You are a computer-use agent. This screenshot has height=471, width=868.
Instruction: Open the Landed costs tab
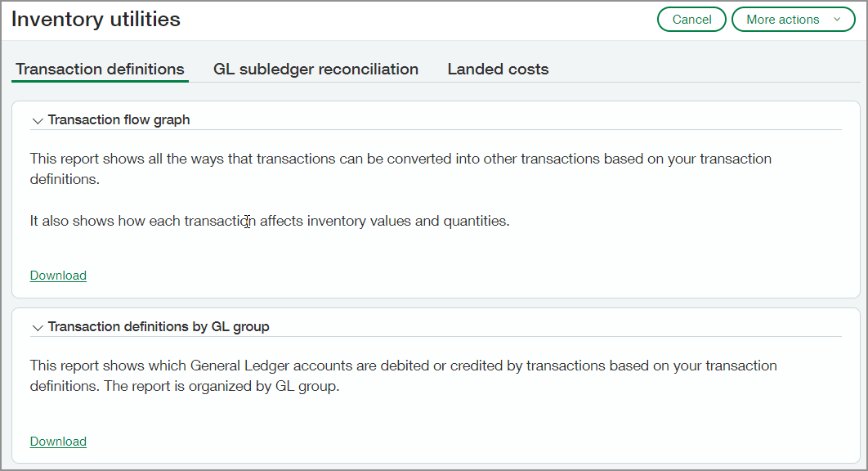498,70
